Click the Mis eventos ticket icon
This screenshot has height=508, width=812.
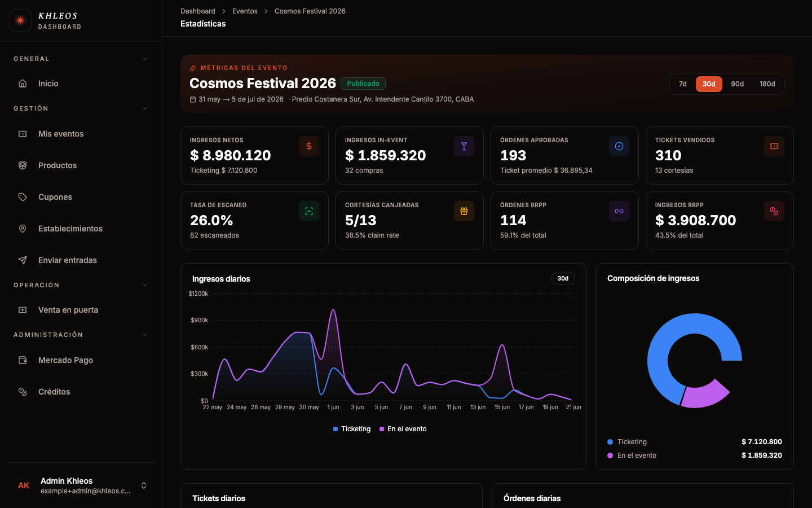coord(23,134)
